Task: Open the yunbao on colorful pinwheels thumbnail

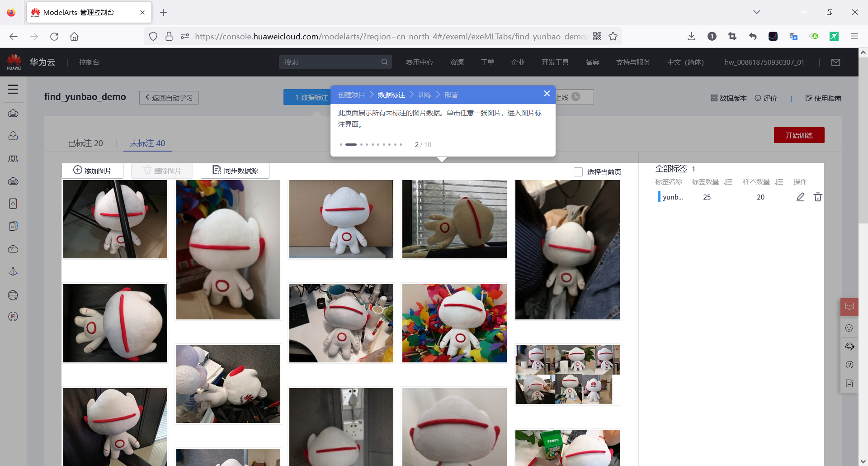Action: (454, 323)
